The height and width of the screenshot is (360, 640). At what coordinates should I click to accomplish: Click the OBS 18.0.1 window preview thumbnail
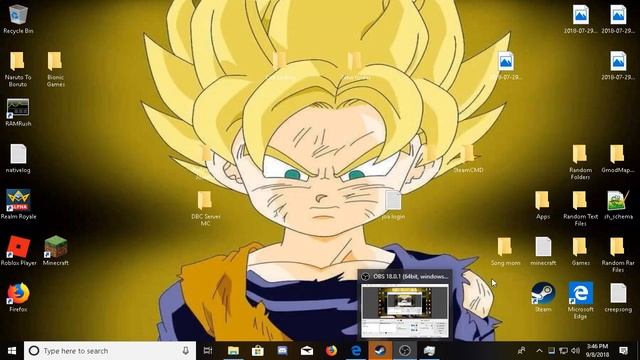(404, 310)
